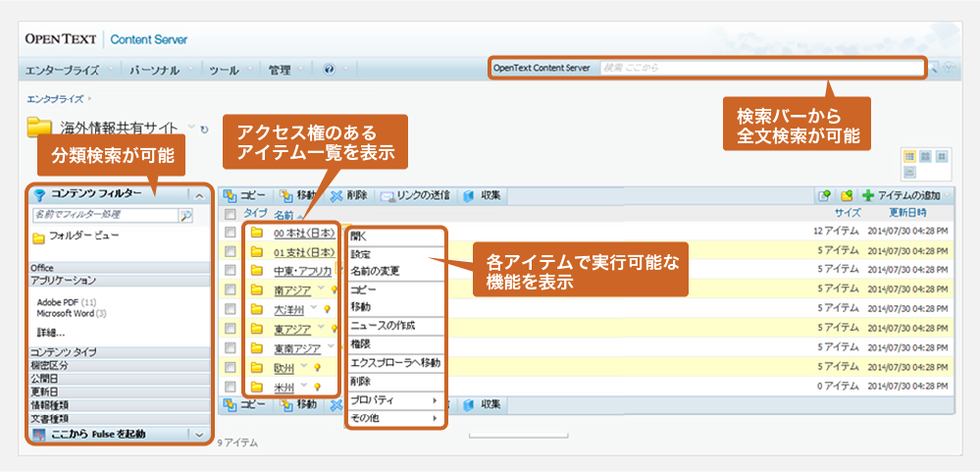Choose 名前の変更 from the context menu

pos(375,271)
